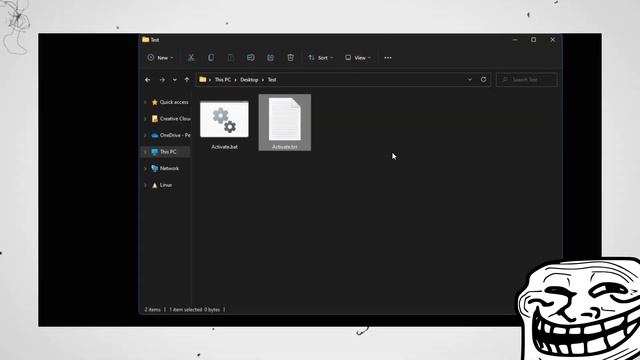
Task: Maximize the Test window
Action: [533, 40]
